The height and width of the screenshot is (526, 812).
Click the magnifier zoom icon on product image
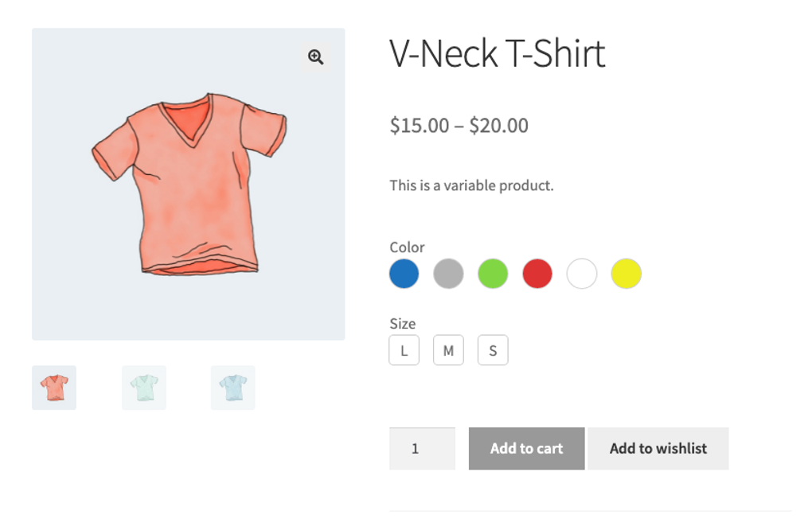(316, 57)
